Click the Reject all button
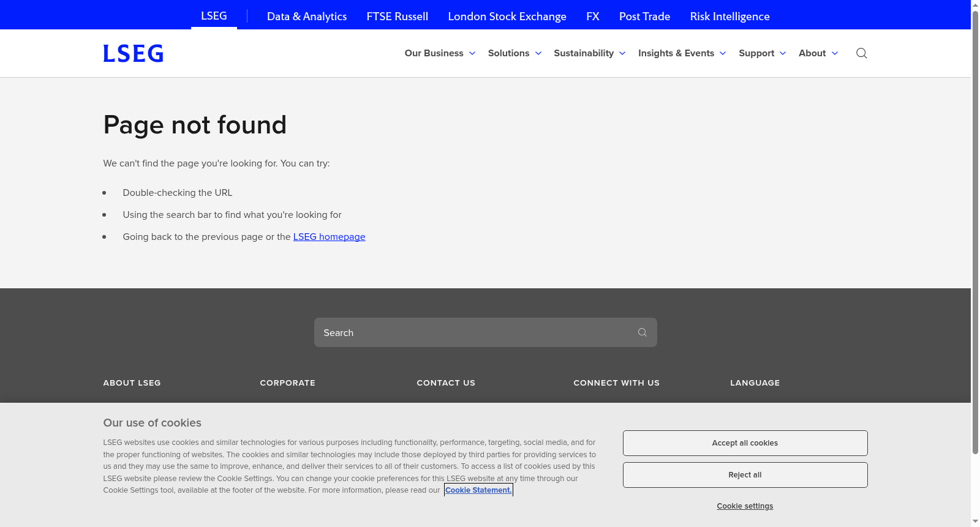Screen dimensions: 980x527 point(745,475)
